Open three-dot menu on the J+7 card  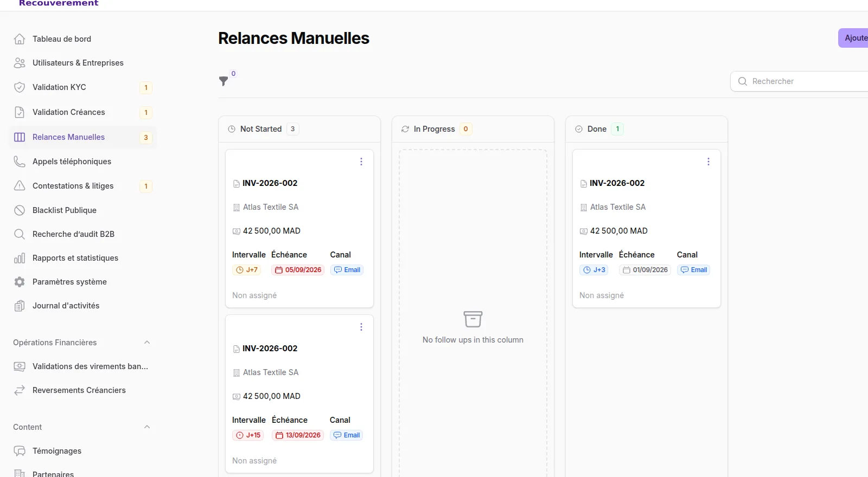(361, 162)
